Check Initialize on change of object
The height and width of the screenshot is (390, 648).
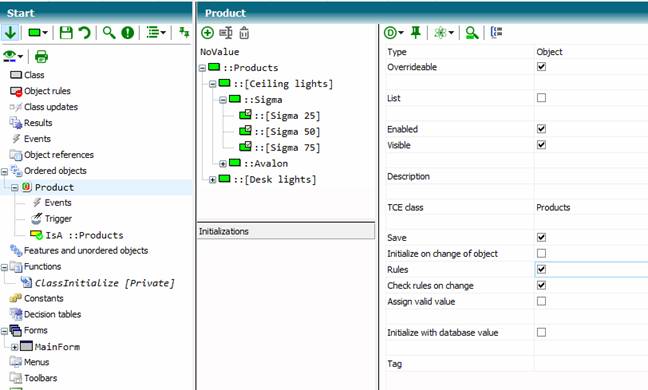pyautogui.click(x=541, y=253)
